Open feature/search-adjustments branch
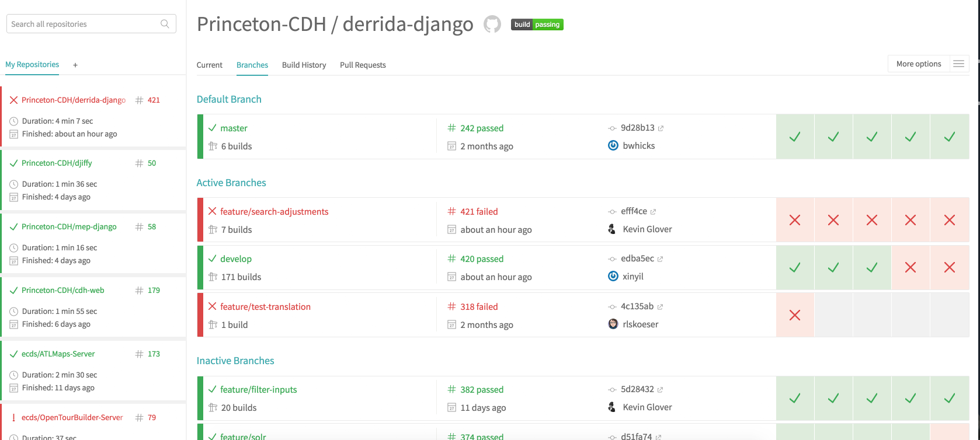 point(274,211)
